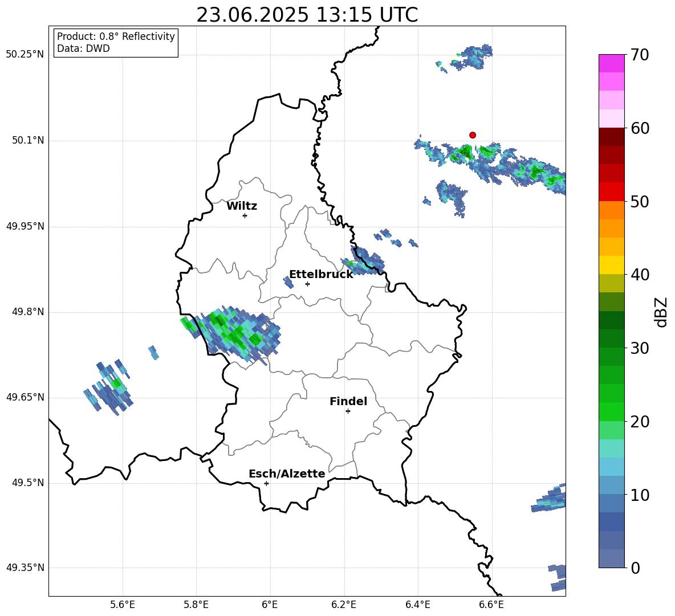Click the 70 value on colorbar
Viewport: 675px width, 616px height.
640,55
